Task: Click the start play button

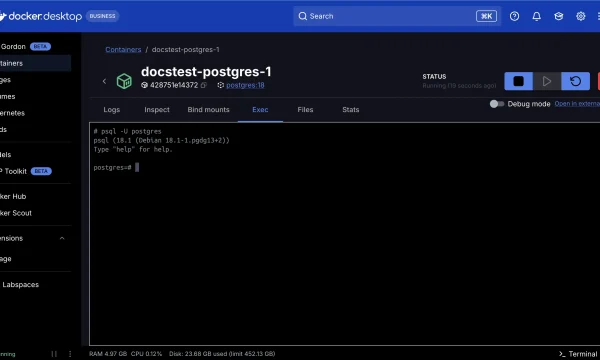Action: pyautogui.click(x=547, y=81)
